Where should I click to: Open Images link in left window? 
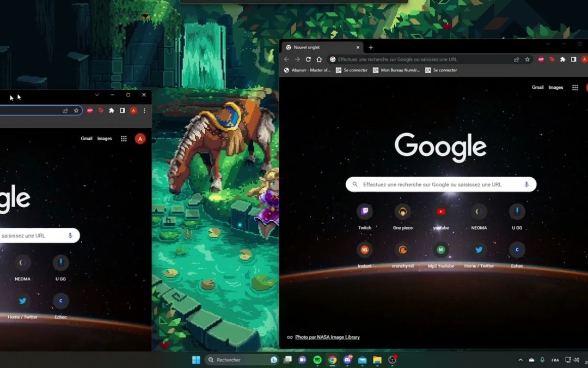coord(105,138)
